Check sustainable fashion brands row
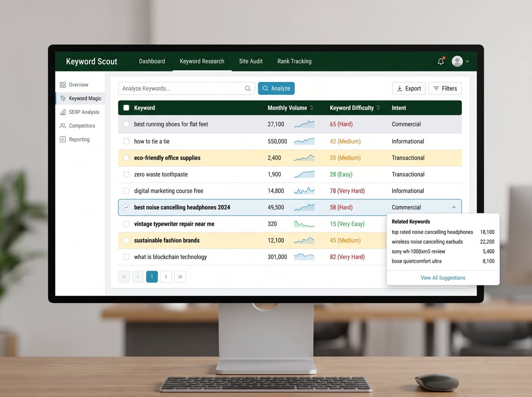 [126, 240]
